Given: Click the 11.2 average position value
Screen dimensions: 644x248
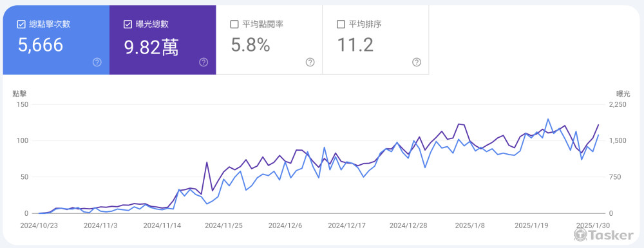Looking at the screenshot, I should 355,44.
